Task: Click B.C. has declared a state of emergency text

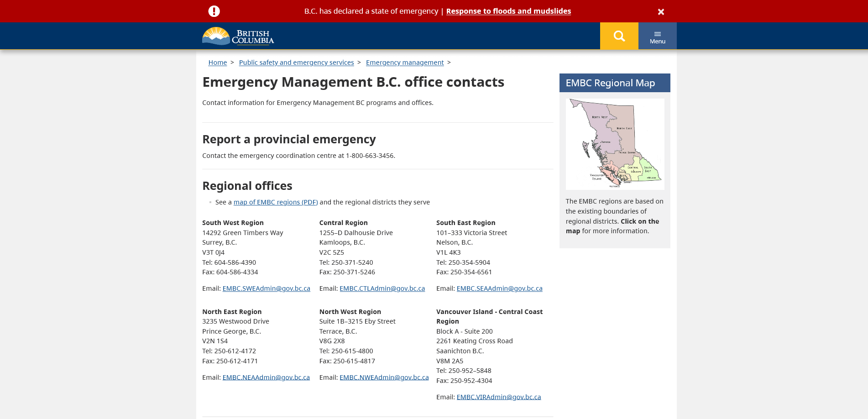Action: [x=371, y=11]
